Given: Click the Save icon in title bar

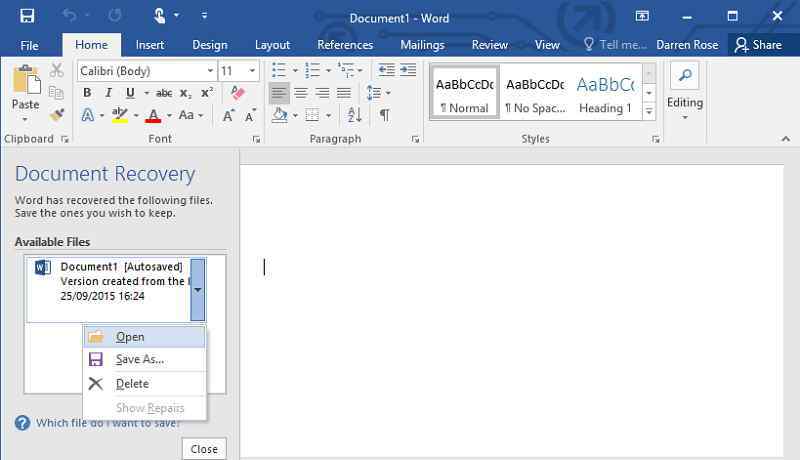Looking at the screenshot, I should coord(27,16).
